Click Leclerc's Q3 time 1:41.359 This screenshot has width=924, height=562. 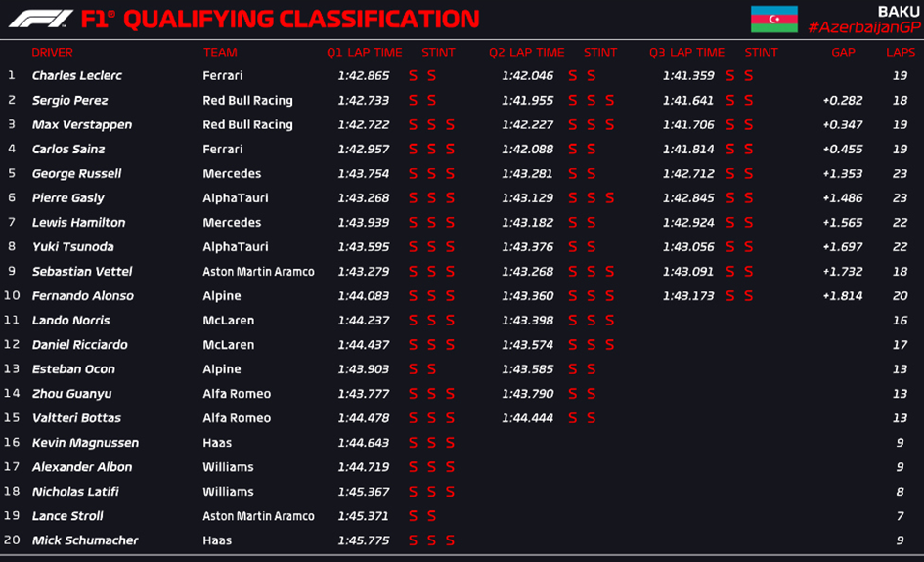687,76
